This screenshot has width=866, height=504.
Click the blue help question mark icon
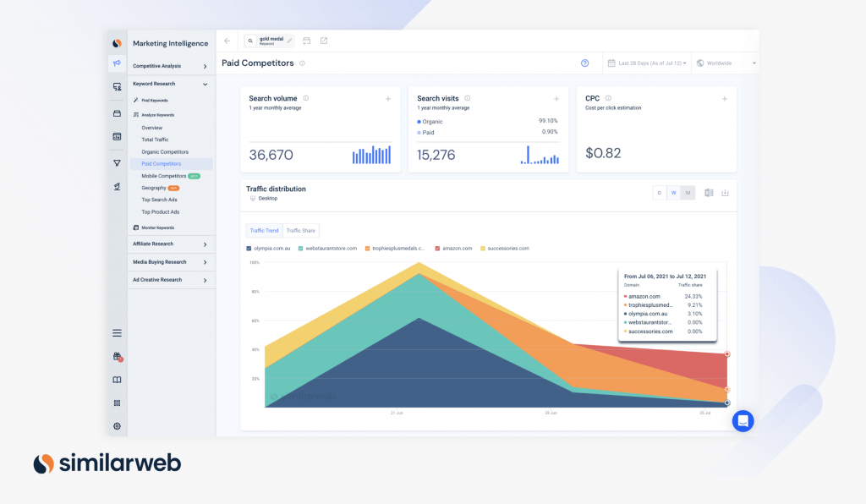584,63
